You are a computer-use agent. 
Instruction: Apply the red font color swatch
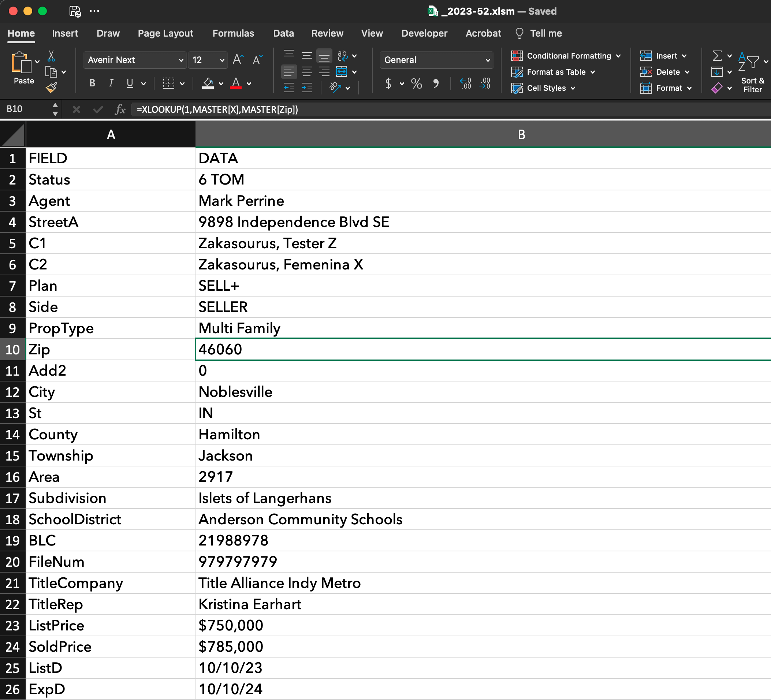tap(236, 83)
